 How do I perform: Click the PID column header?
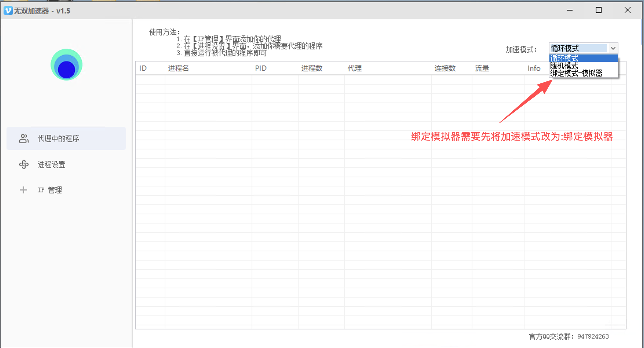(261, 68)
